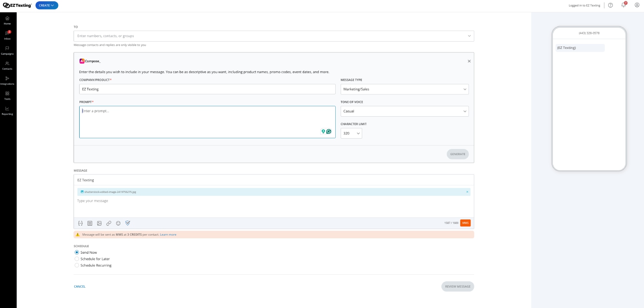
Task: Open the user account profile icon
Action: [637, 5]
